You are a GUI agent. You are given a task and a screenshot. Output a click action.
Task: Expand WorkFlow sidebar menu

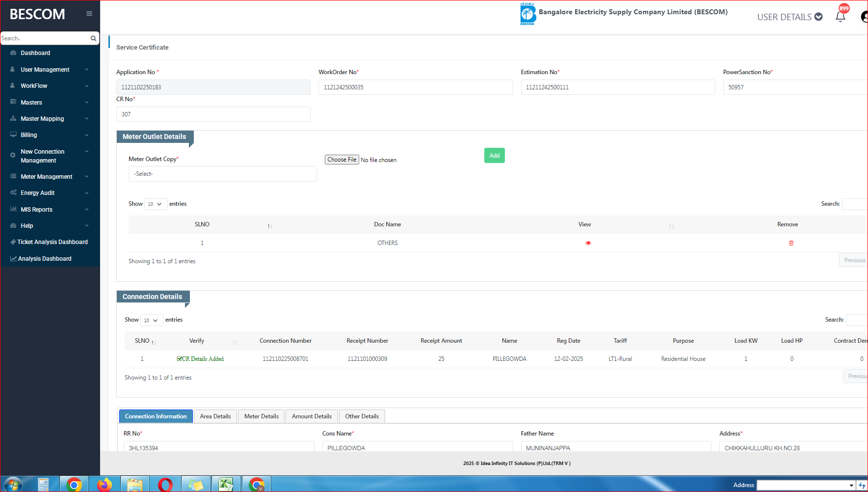click(x=50, y=86)
